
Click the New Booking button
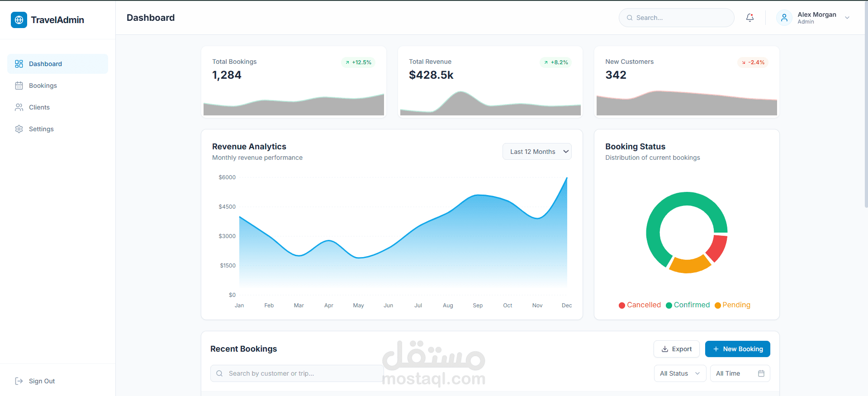pyautogui.click(x=738, y=349)
